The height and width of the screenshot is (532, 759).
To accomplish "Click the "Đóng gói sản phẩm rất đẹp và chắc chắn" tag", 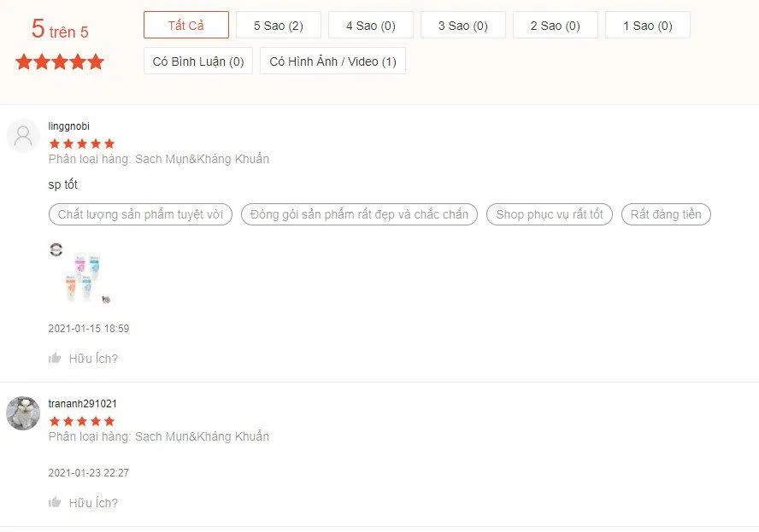I will pos(358,214).
